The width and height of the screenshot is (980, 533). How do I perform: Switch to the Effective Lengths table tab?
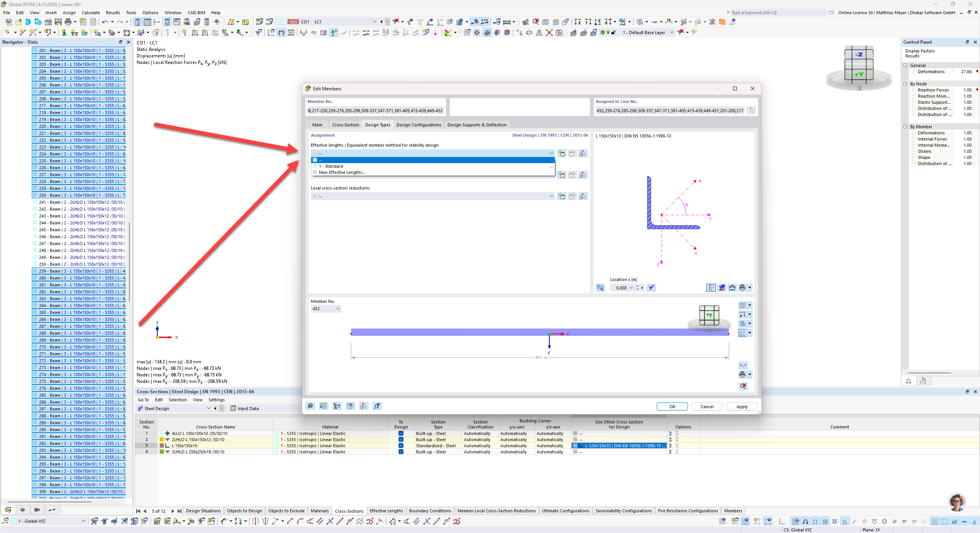(386, 511)
